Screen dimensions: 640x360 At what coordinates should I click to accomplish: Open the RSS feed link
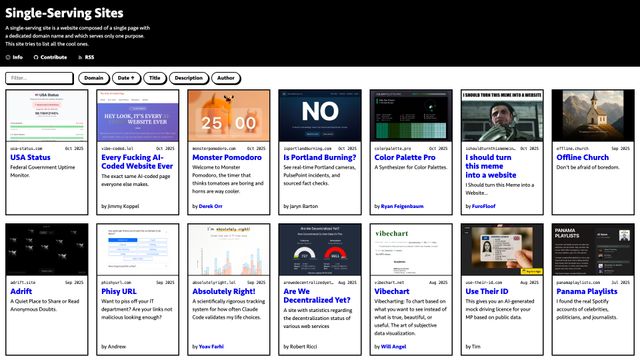tap(86, 57)
